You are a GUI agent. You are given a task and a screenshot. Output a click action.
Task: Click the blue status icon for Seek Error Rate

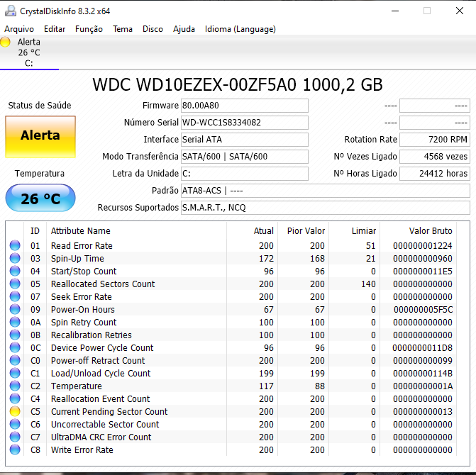[15, 296]
